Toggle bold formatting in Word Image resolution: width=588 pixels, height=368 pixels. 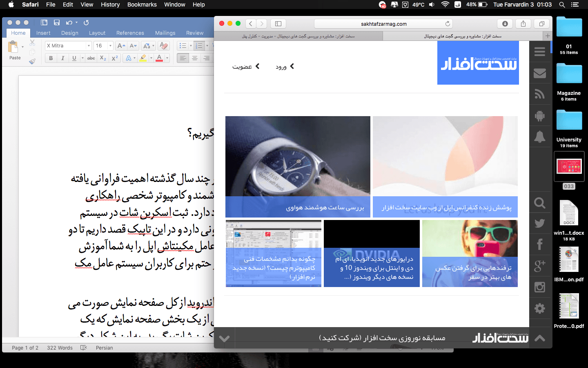[51, 58]
